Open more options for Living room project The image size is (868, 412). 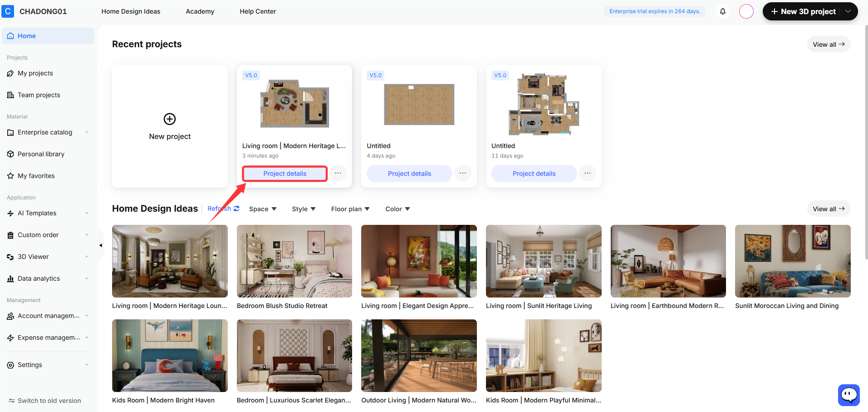click(x=338, y=174)
